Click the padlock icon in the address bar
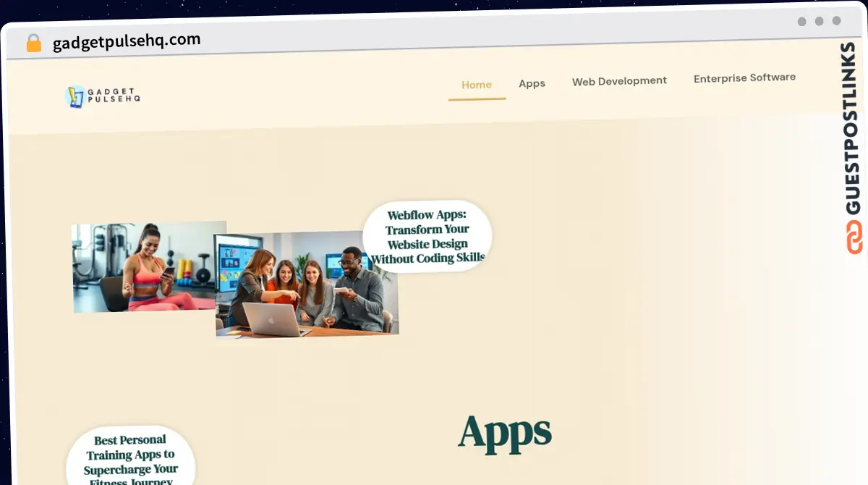The height and width of the screenshot is (485, 868). (34, 43)
